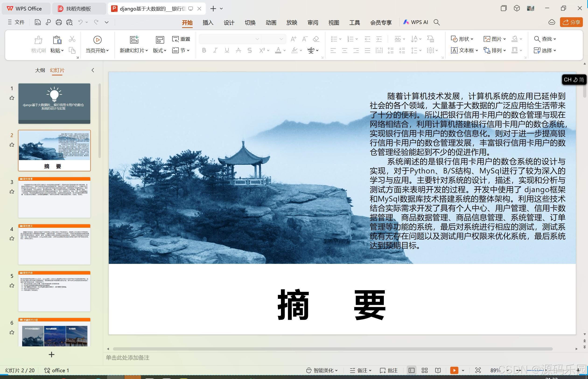This screenshot has width=588, height=379.
Task: Switch to the 大纲 outline panel tab
Action: pyautogui.click(x=40, y=70)
